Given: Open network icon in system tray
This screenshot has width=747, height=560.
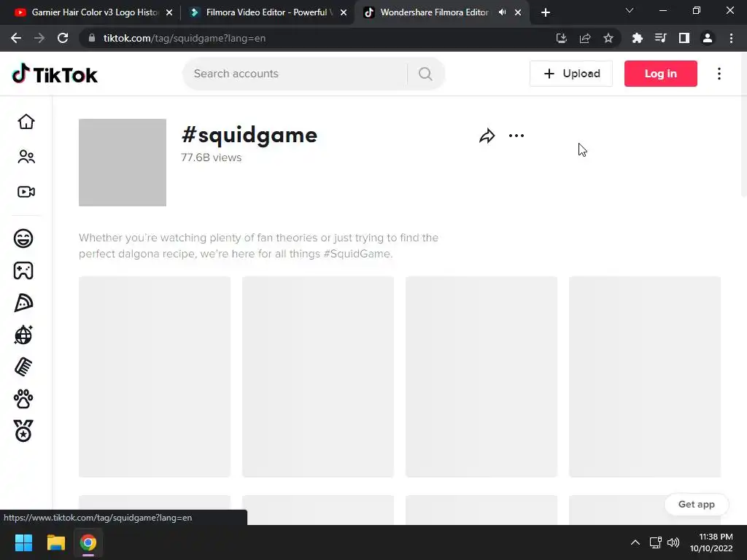Looking at the screenshot, I should [x=656, y=542].
